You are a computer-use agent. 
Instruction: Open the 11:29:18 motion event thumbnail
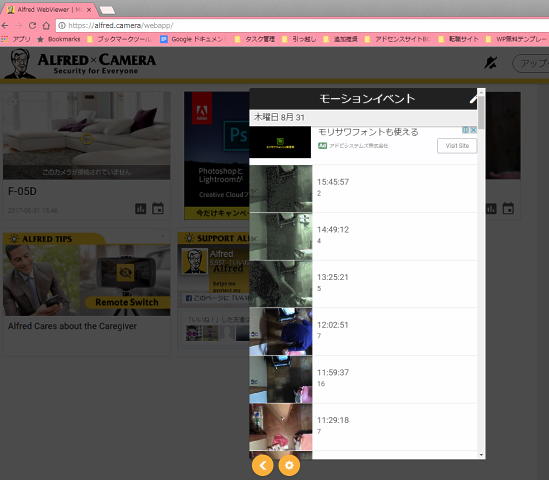pos(280,427)
